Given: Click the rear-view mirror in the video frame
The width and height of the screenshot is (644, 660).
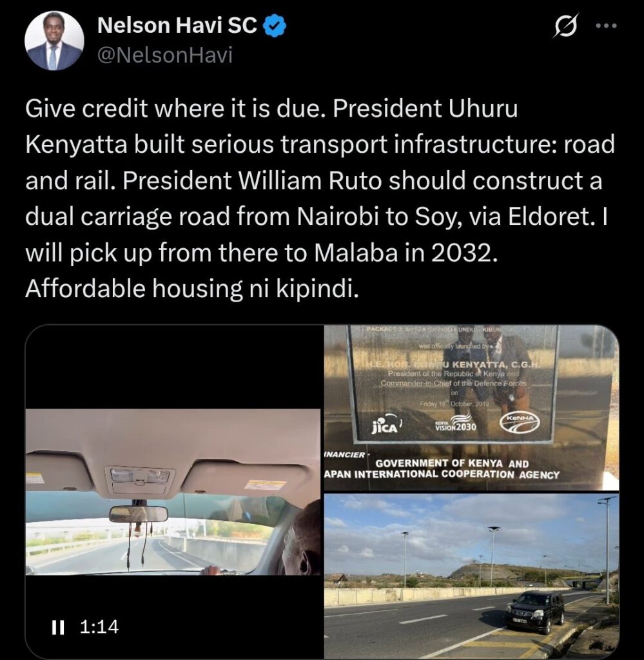Looking at the screenshot, I should click(x=139, y=514).
